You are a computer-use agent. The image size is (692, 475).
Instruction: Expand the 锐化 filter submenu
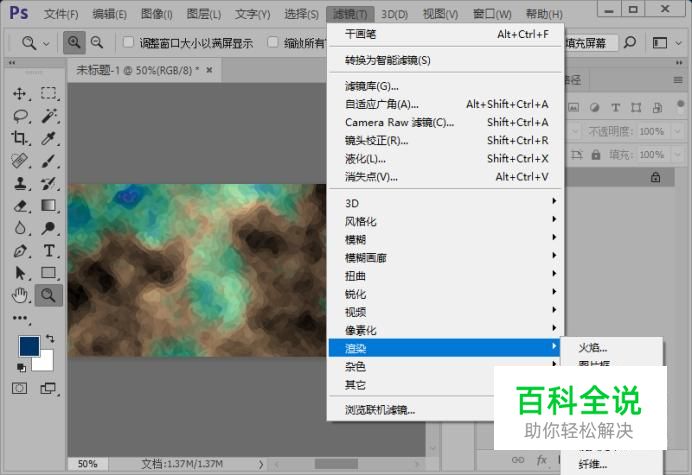[x=446, y=294]
